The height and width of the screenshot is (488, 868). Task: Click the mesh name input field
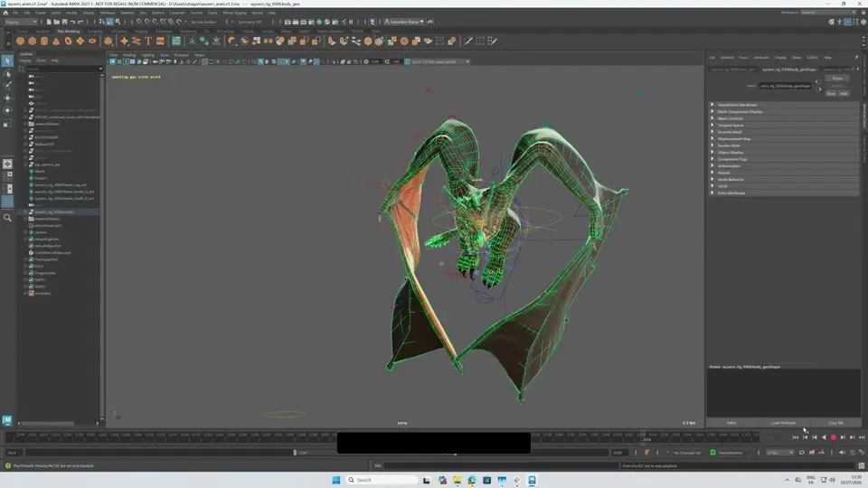785,86
